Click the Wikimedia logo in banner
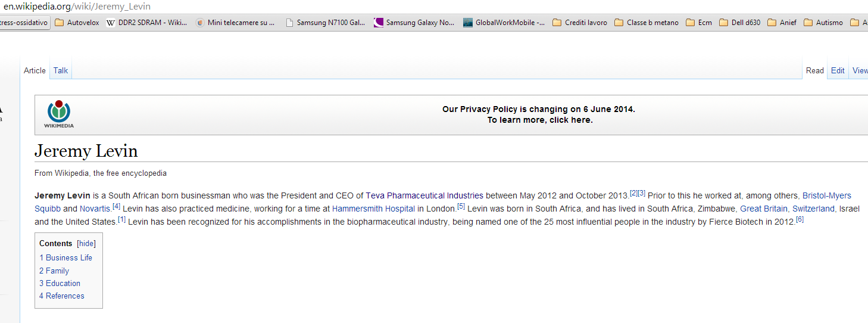This screenshot has width=868, height=323. tap(59, 114)
